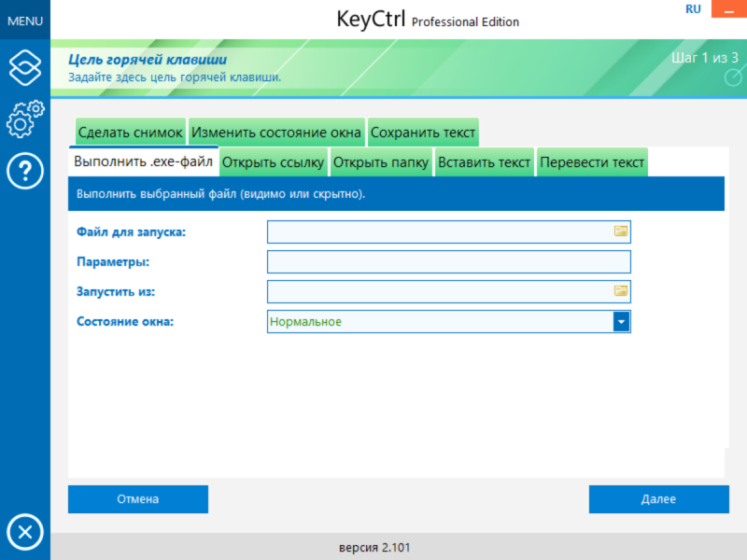The height and width of the screenshot is (560, 747).
Task: Click the 'Состояние окна:' label
Action: pos(125,321)
